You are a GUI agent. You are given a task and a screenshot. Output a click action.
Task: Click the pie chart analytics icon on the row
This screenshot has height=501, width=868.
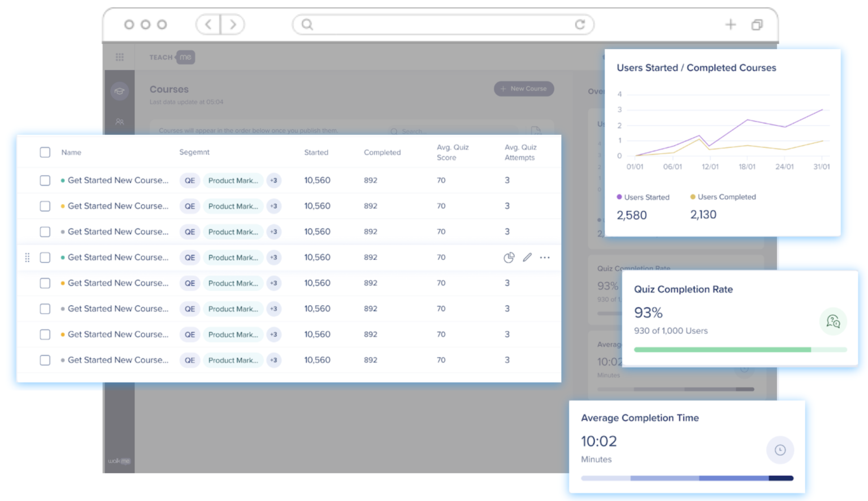click(x=509, y=258)
